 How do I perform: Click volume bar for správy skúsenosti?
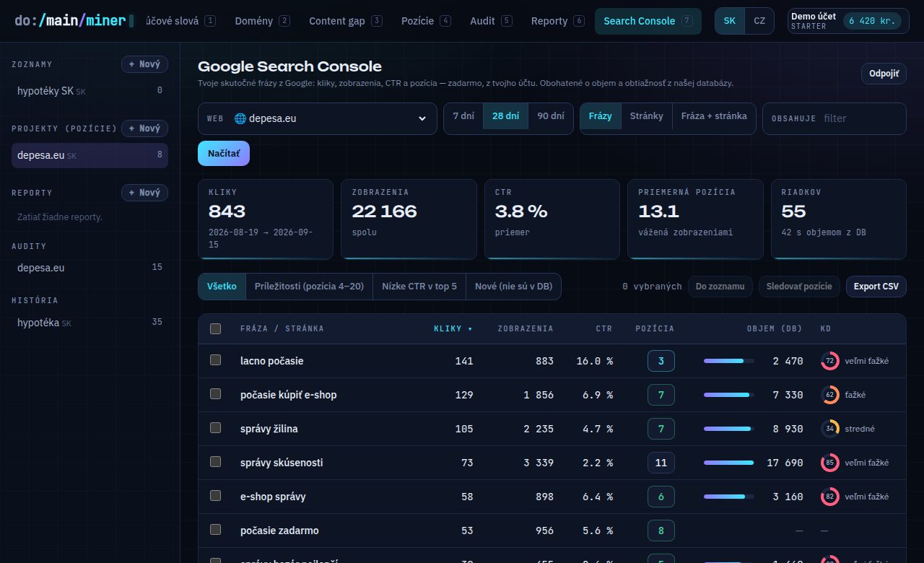(729, 463)
